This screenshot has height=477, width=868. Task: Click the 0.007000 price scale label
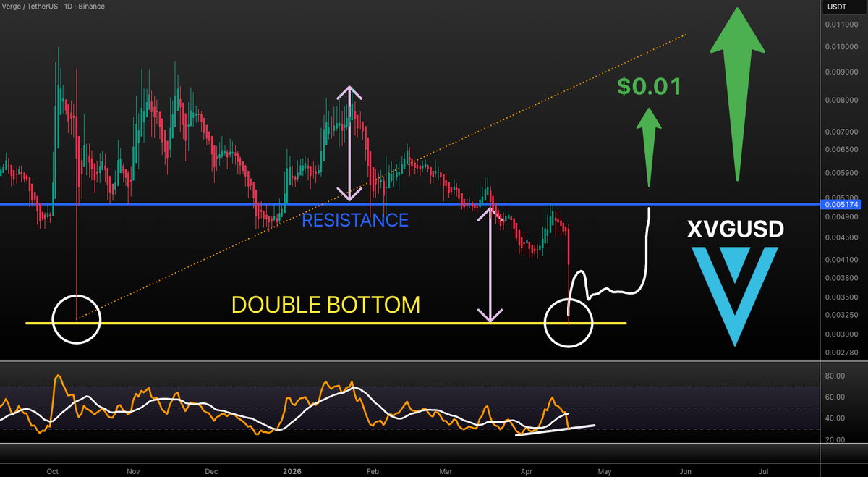point(843,132)
